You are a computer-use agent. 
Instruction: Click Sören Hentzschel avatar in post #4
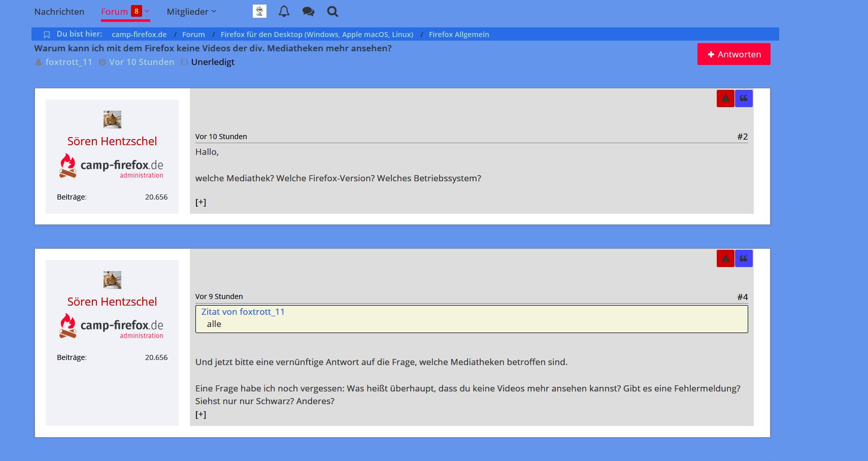(x=112, y=280)
